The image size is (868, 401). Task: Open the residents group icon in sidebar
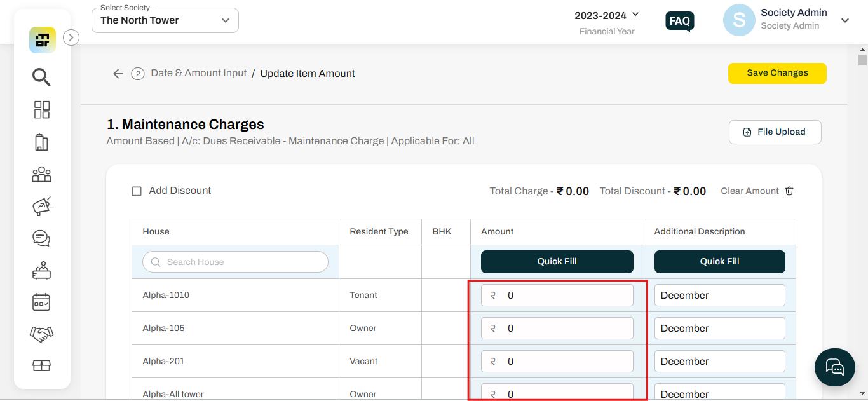pos(41,174)
